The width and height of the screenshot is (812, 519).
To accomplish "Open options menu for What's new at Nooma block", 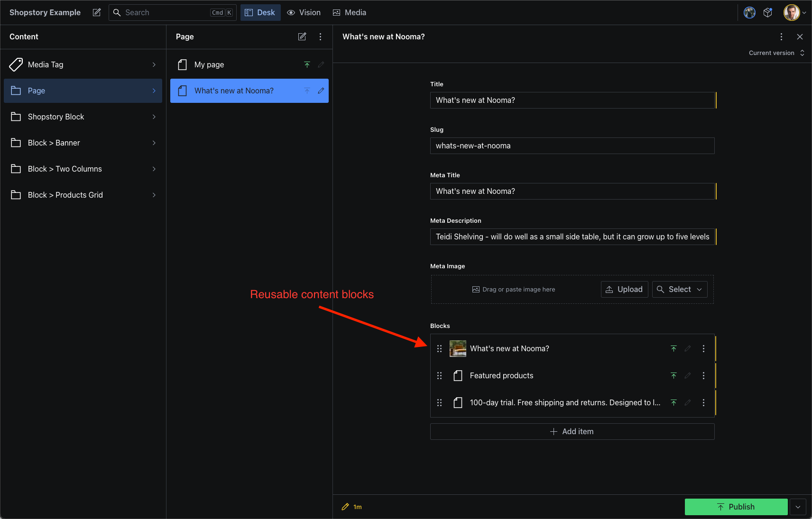I will 703,348.
